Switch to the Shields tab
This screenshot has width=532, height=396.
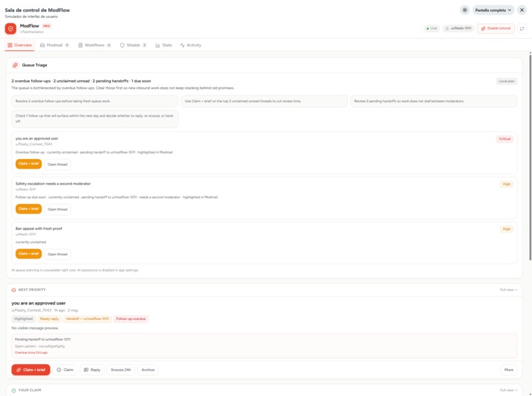click(x=134, y=45)
